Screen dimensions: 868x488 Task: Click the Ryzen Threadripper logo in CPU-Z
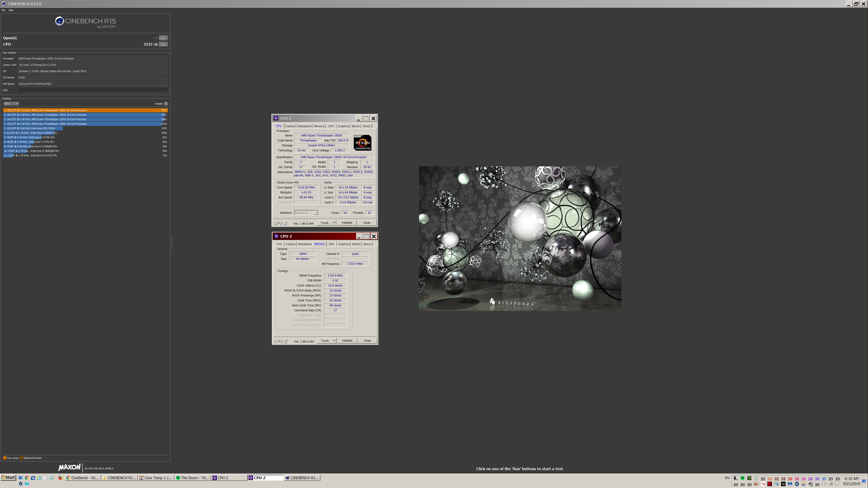pyautogui.click(x=362, y=143)
